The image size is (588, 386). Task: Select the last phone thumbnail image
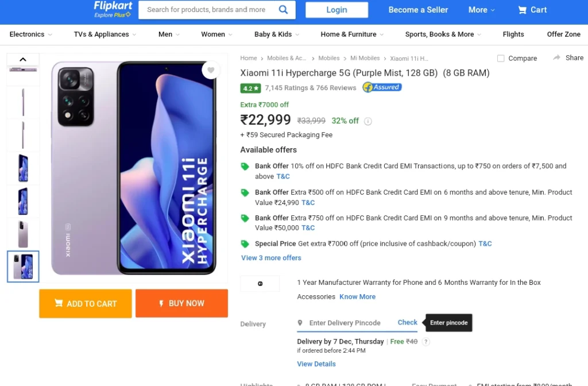tap(23, 267)
